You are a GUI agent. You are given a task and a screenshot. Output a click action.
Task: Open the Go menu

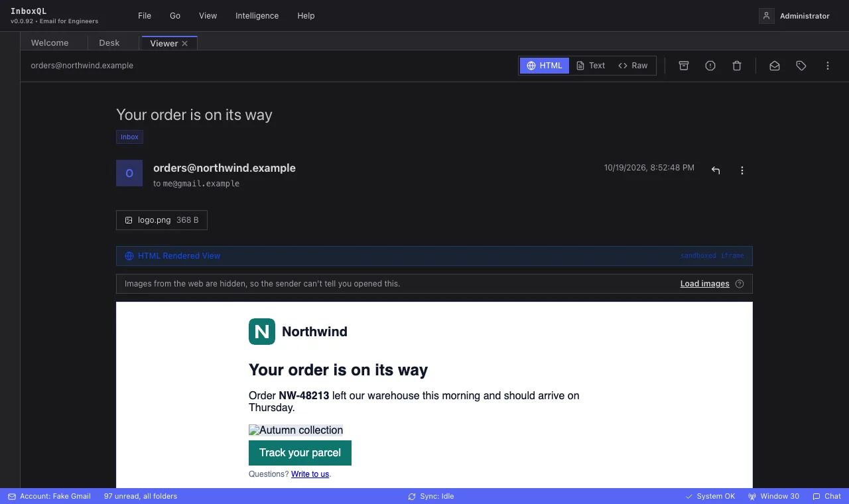coord(175,16)
